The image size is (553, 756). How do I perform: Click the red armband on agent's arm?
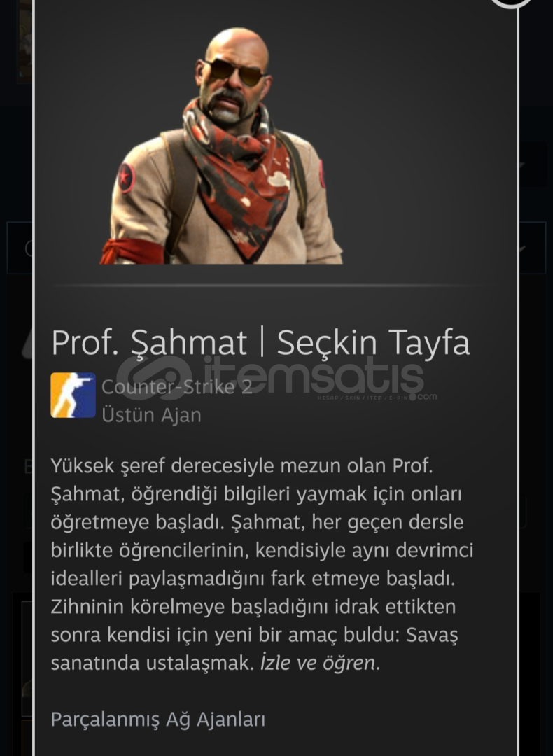(132, 251)
